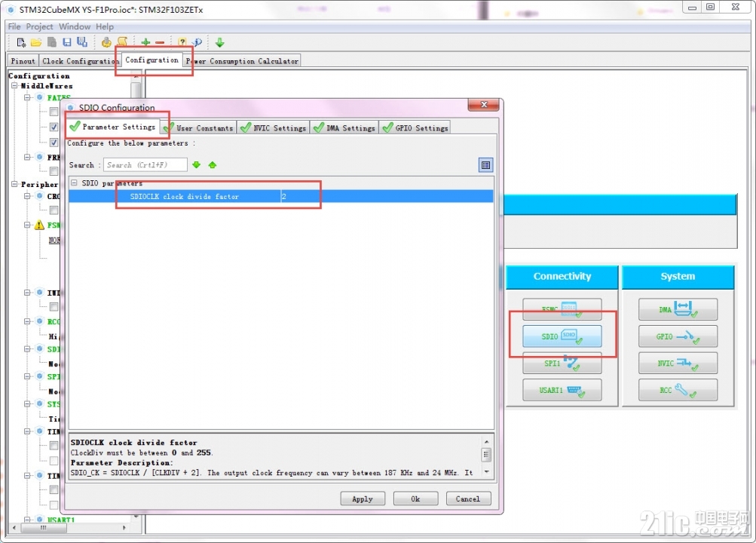
Task: Open the NVIC Settings tab
Action: [274, 127]
